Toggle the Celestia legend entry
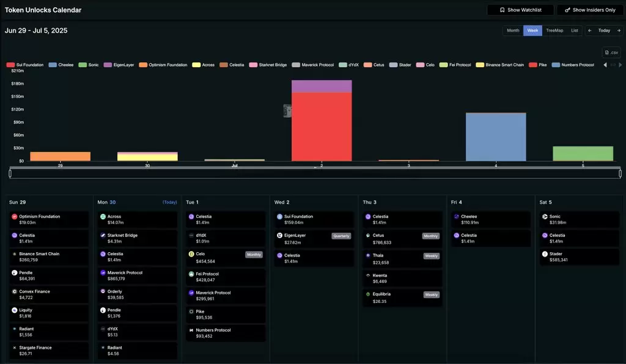The image size is (626, 364). pos(232,65)
